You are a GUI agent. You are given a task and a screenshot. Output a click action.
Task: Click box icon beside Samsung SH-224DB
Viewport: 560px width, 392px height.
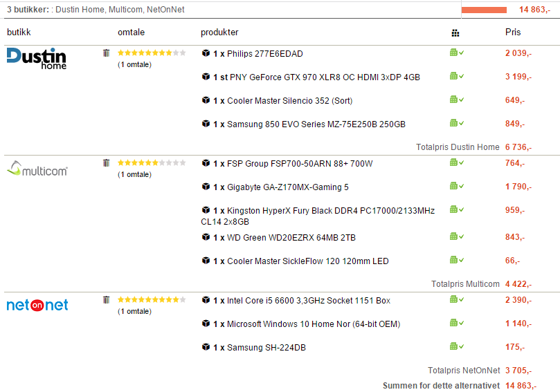[x=206, y=347]
